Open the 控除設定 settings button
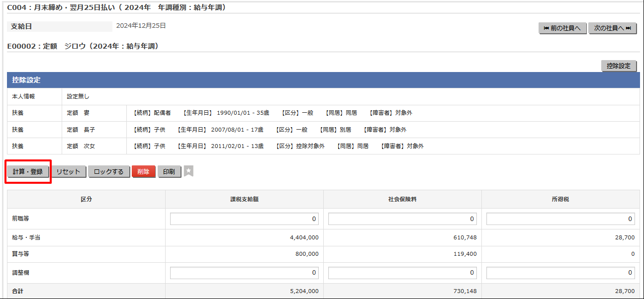 (x=619, y=66)
